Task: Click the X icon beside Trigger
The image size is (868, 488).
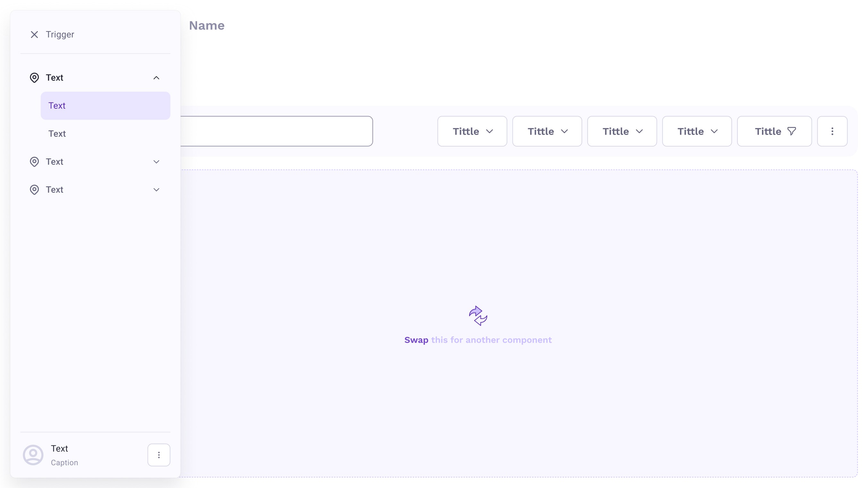Action: pyautogui.click(x=34, y=34)
